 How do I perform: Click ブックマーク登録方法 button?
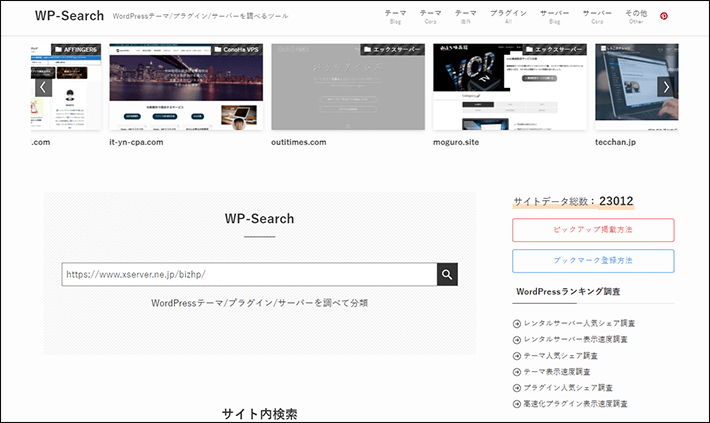[593, 261]
